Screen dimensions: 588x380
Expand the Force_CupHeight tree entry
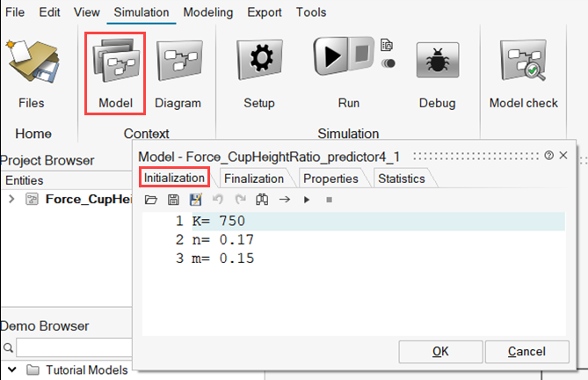coord(11,199)
